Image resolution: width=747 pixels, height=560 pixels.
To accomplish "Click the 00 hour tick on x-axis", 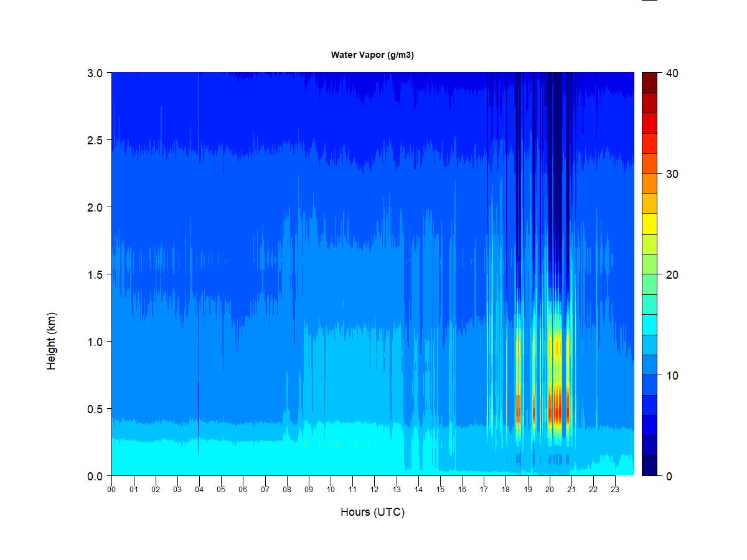I will click(x=111, y=489).
